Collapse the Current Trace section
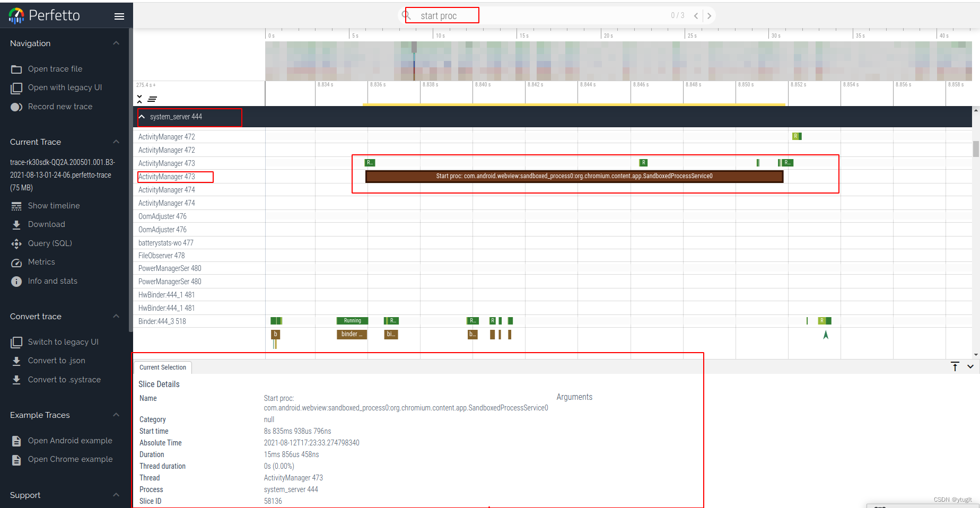980x508 pixels. (x=116, y=142)
